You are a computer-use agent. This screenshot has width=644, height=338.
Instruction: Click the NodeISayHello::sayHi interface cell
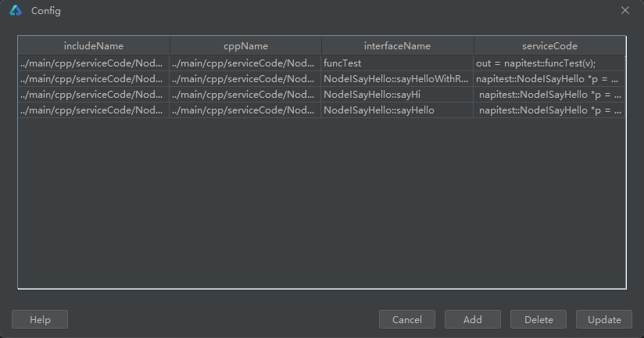pyautogui.click(x=397, y=95)
